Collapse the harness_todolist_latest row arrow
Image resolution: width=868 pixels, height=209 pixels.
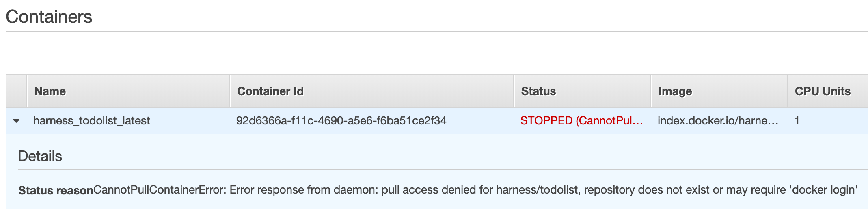coord(16,121)
